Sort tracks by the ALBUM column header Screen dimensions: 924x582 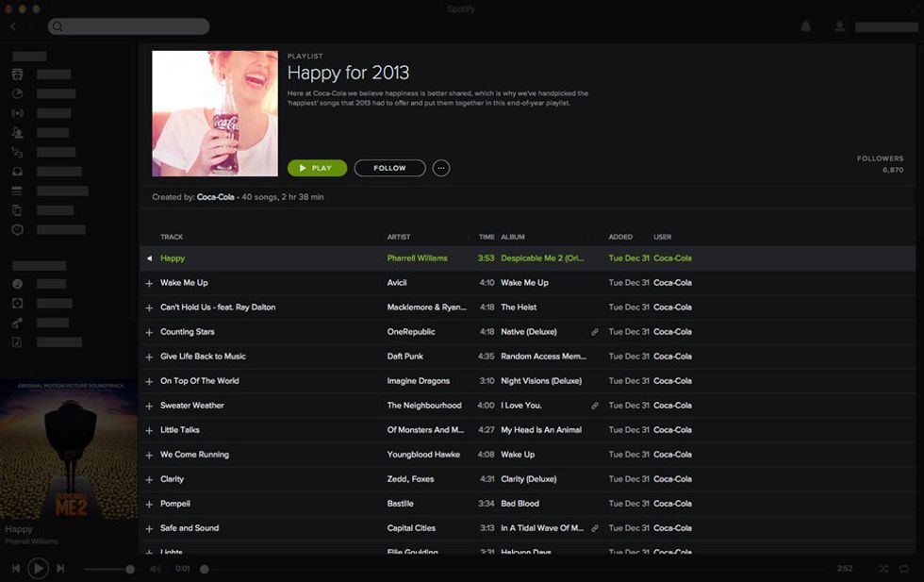513,237
